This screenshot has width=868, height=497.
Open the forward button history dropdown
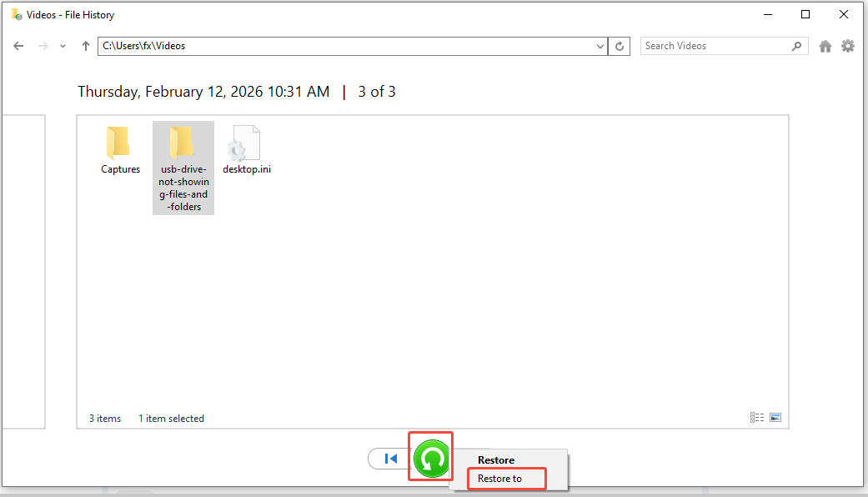pos(62,46)
